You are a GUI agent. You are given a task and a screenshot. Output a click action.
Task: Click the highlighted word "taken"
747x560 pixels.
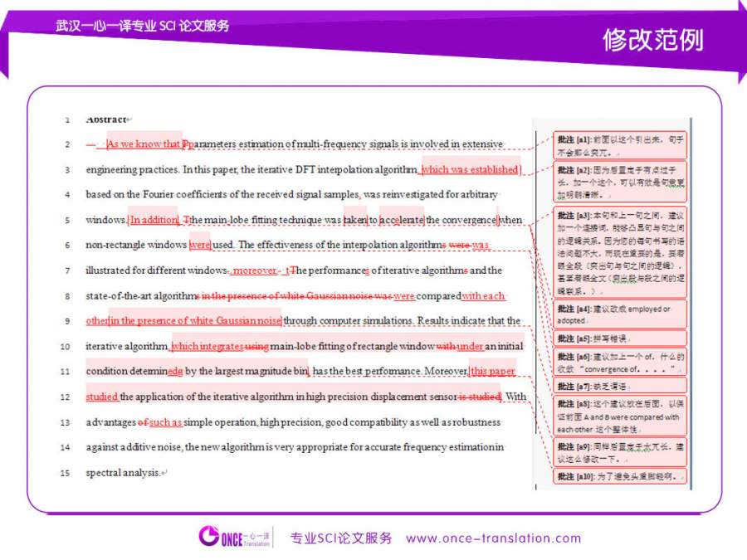[355, 220]
